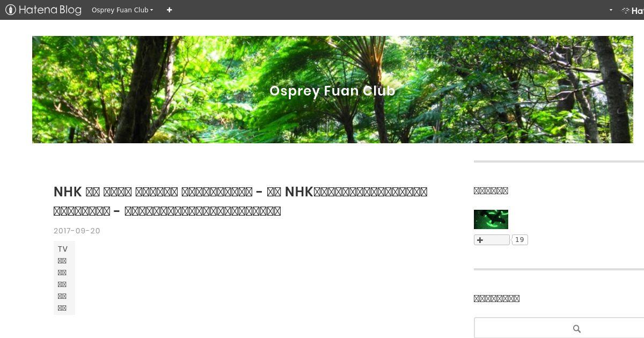Click the green profile thumbnail image

tap(491, 219)
